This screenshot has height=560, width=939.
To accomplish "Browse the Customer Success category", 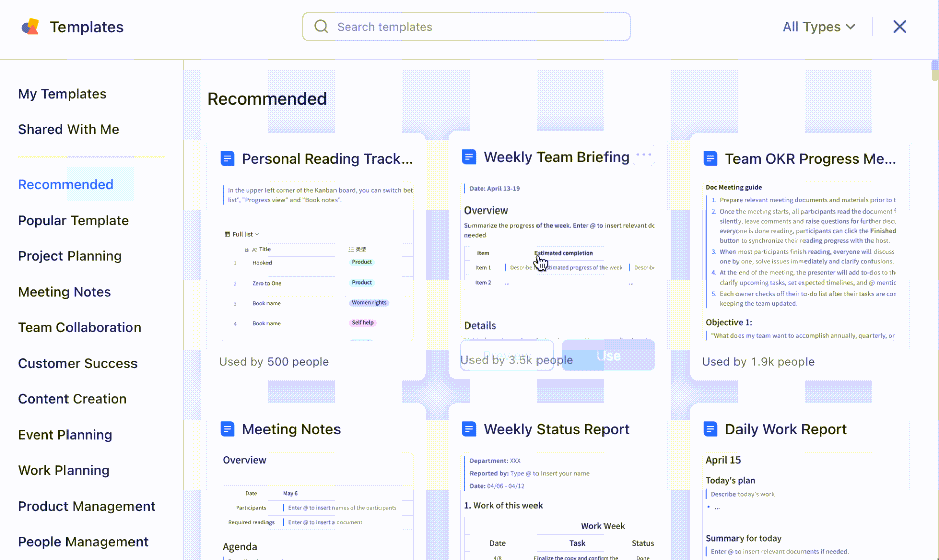I will point(78,363).
